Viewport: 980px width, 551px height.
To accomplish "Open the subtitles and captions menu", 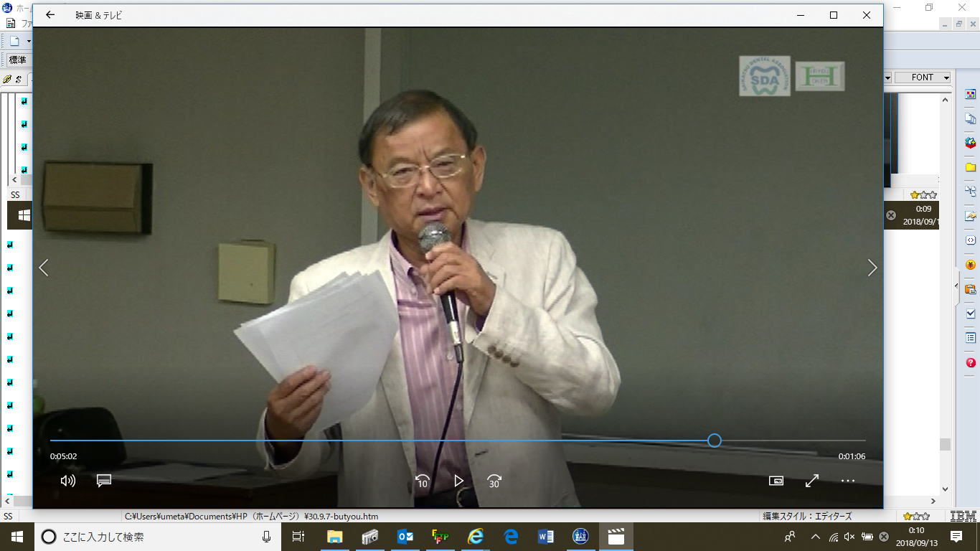I will click(104, 481).
